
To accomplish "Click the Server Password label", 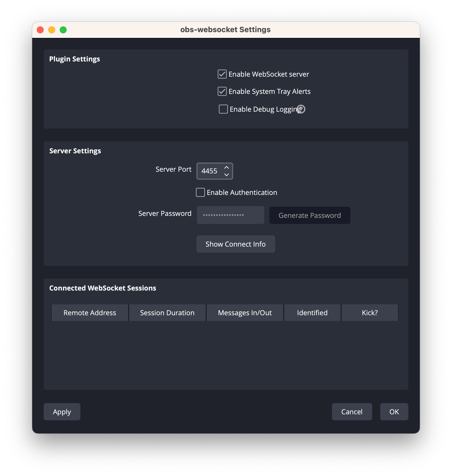I will tap(165, 214).
